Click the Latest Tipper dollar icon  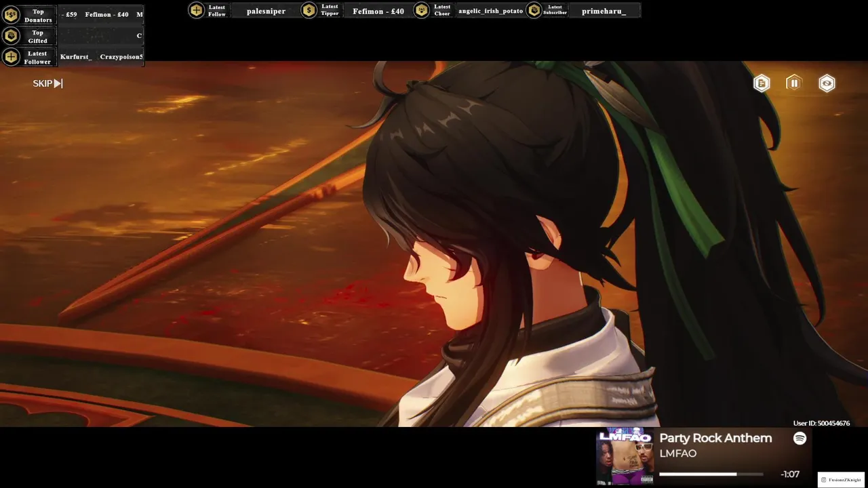[x=309, y=9]
